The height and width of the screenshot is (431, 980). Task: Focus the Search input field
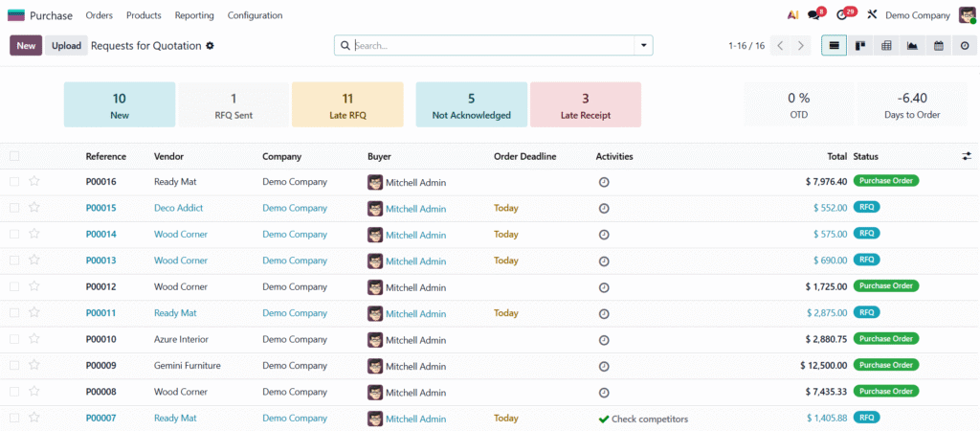pos(490,46)
